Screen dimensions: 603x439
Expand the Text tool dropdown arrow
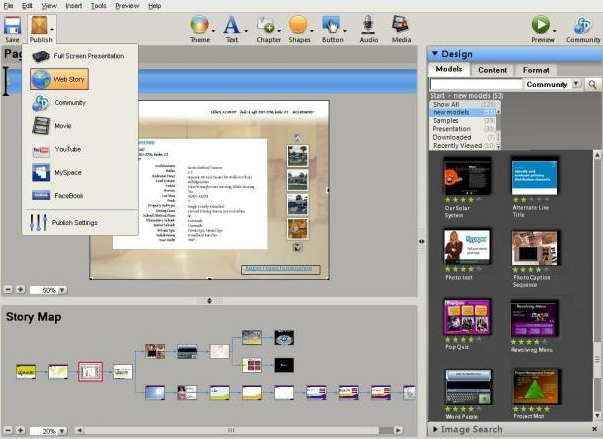point(246,31)
